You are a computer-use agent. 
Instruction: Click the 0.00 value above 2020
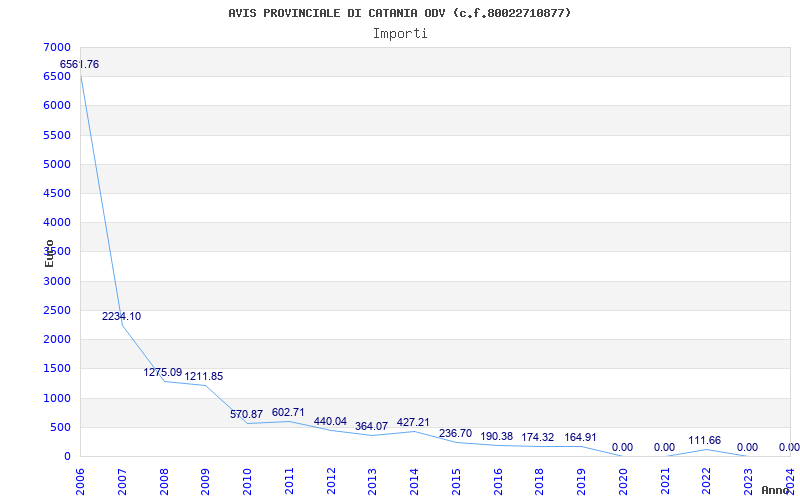point(622,447)
